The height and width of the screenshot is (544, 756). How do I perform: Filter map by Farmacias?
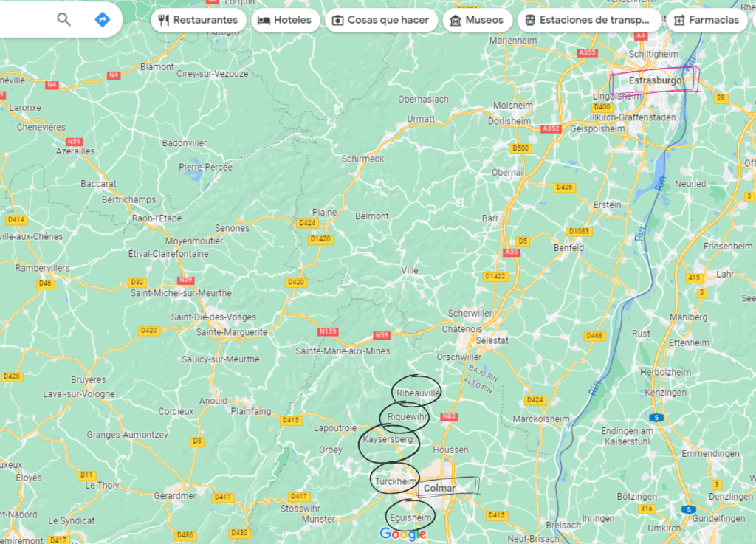click(x=707, y=20)
